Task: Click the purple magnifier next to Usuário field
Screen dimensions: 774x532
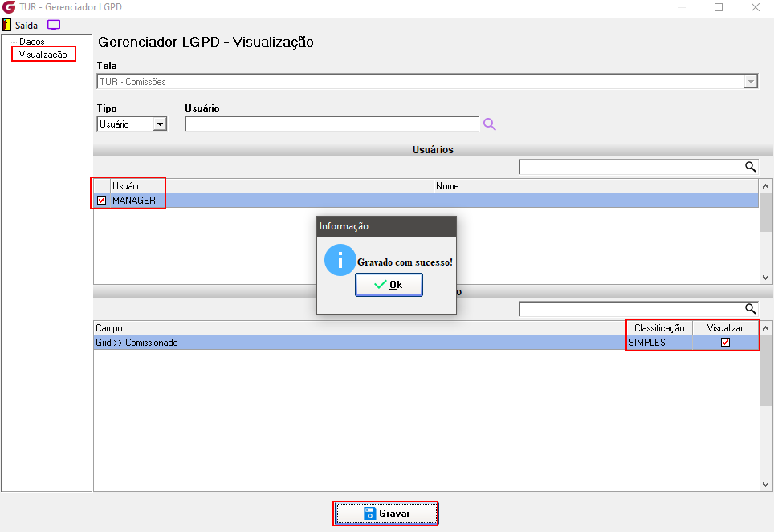Action: (489, 124)
